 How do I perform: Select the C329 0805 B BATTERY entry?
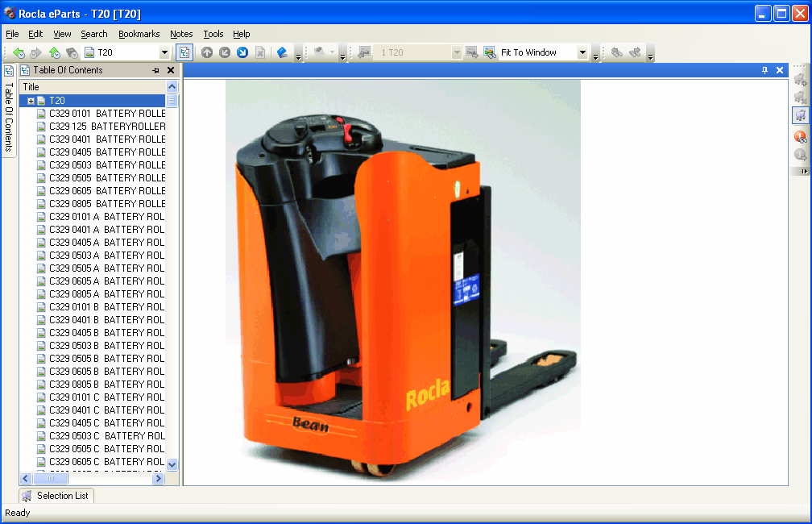pyautogui.click(x=101, y=385)
